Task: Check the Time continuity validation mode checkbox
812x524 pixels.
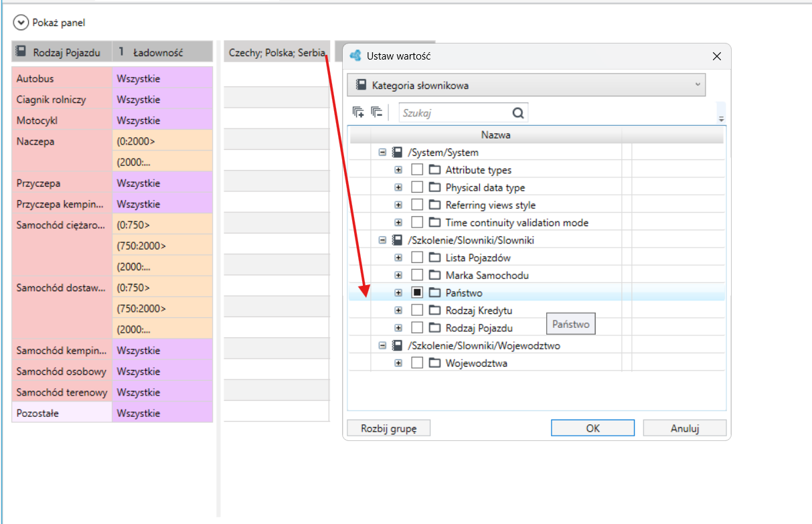Action: point(417,222)
